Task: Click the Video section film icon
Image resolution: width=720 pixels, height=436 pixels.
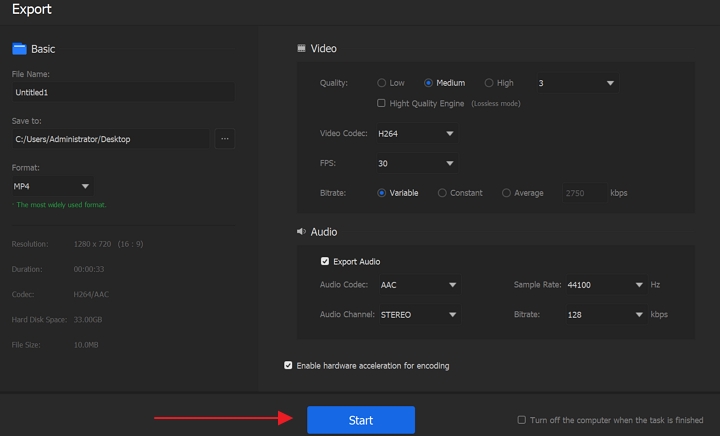Action: (x=302, y=48)
